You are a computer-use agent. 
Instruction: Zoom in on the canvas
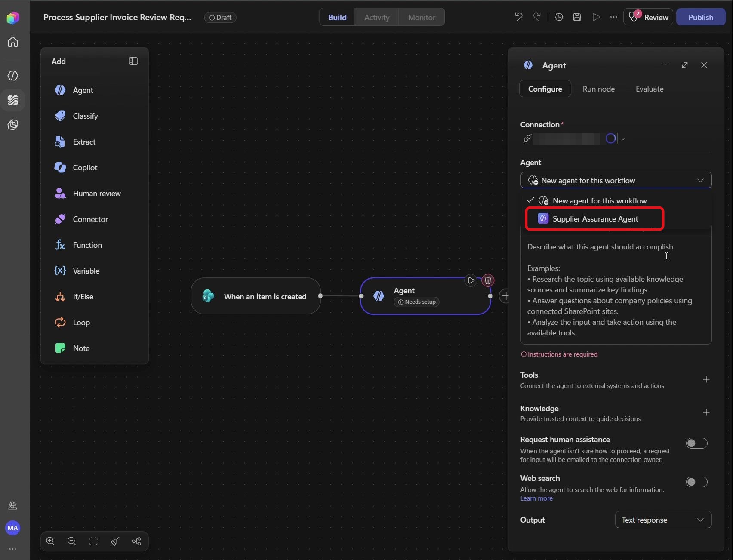click(50, 541)
